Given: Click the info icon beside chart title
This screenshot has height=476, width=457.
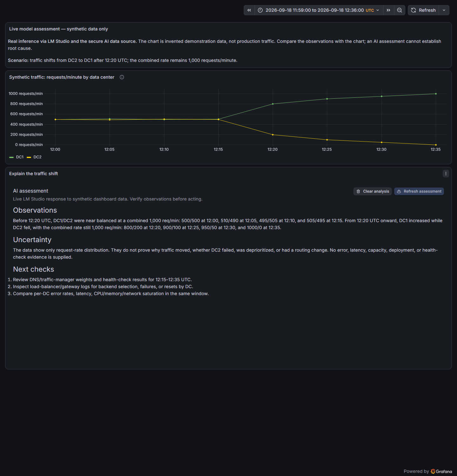Looking at the screenshot, I should click(x=122, y=77).
